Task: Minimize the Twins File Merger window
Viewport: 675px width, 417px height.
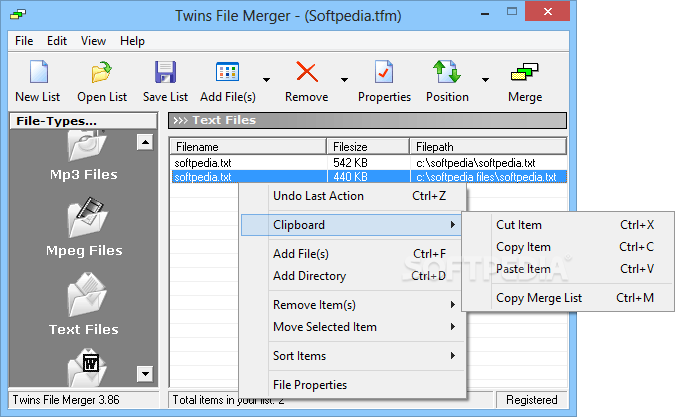Action: [x=485, y=13]
